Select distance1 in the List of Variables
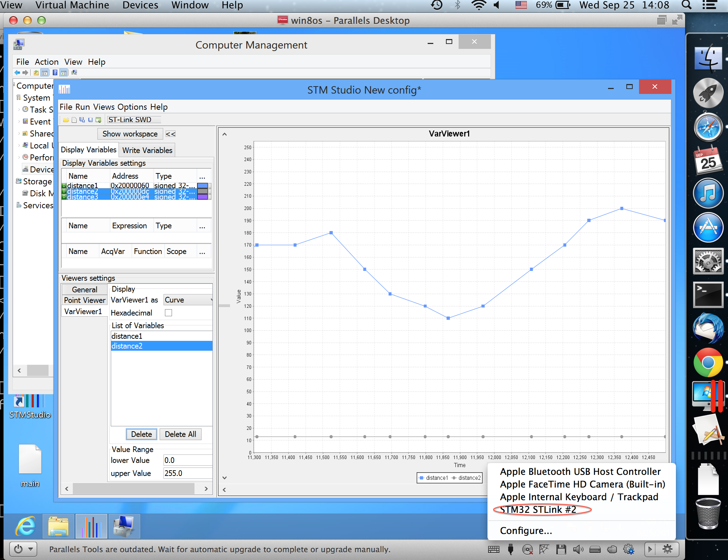The image size is (728, 560). point(161,336)
